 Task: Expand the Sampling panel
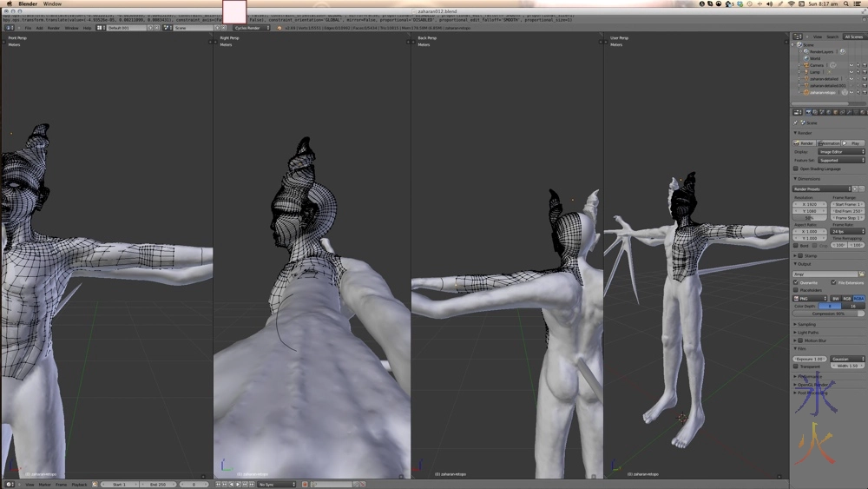point(807,324)
